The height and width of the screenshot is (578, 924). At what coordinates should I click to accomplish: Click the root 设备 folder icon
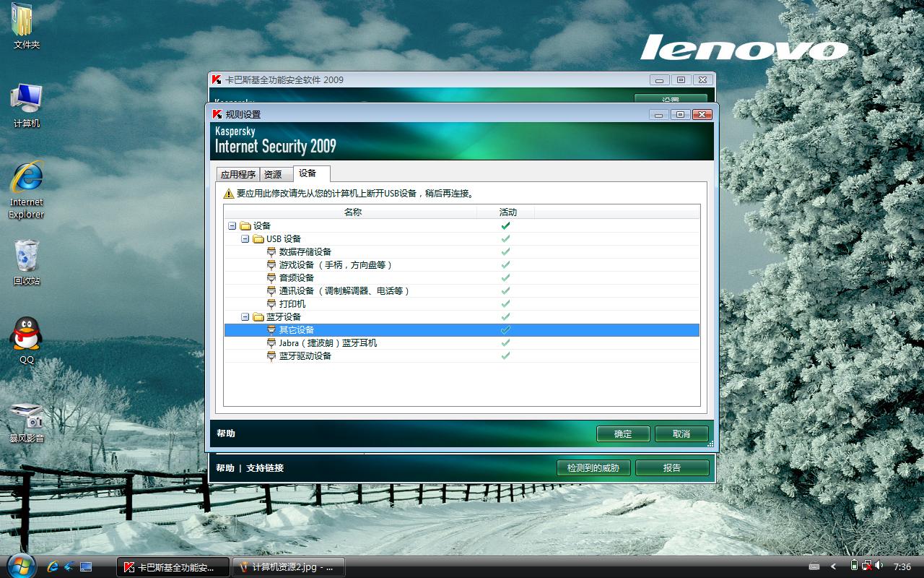point(245,226)
